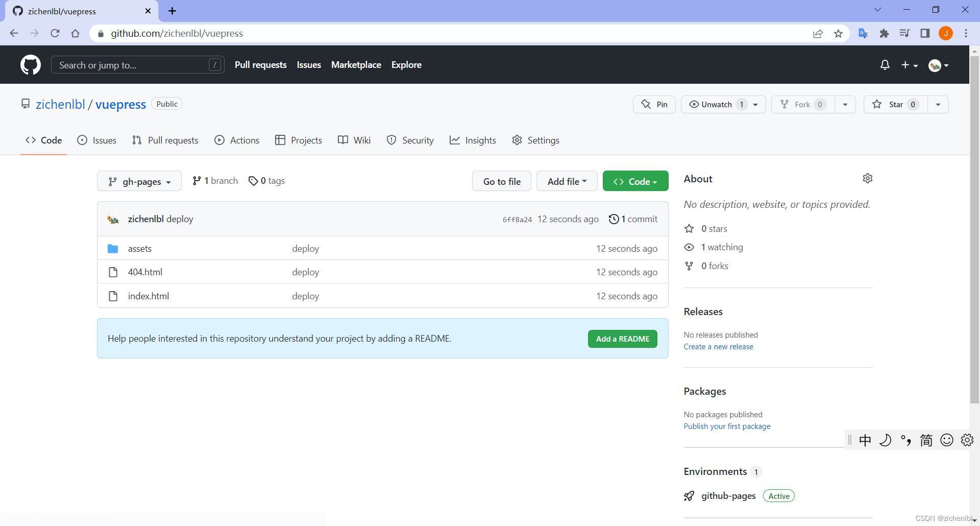Click Explore in the top navigation
This screenshot has width=980, height=526.
406,65
